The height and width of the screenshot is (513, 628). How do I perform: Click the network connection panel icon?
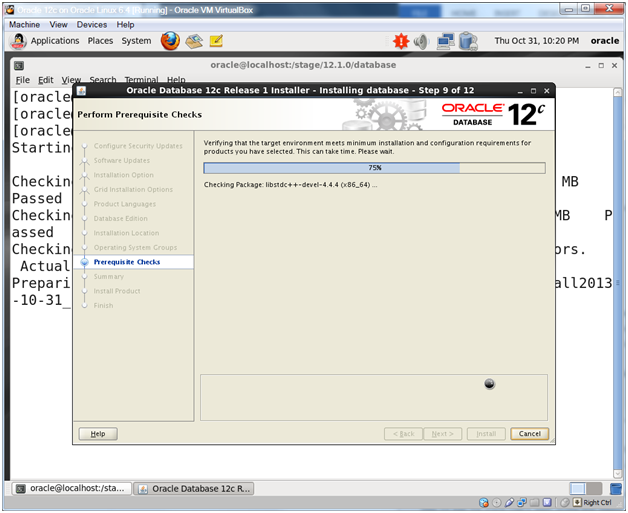pyautogui.click(x=445, y=41)
